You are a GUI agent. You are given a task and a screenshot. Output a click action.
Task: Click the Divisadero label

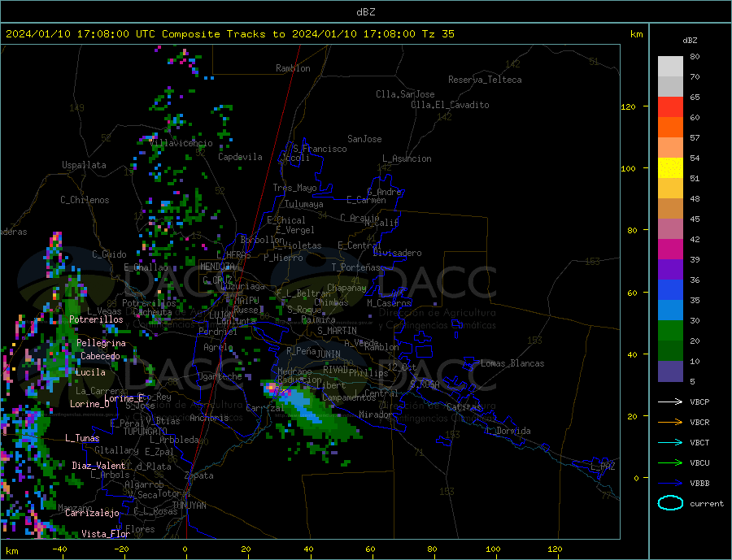(x=397, y=253)
